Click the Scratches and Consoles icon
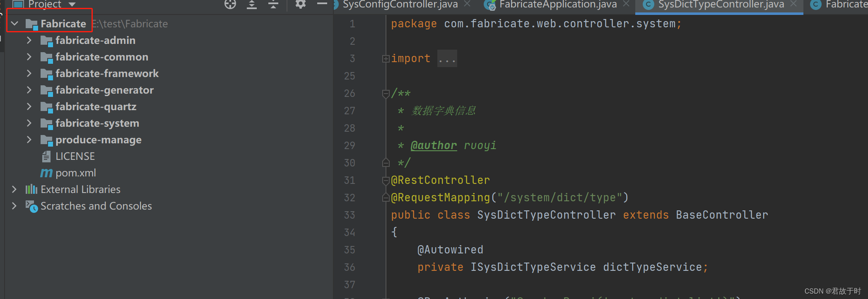This screenshot has height=299, width=868. click(x=31, y=206)
